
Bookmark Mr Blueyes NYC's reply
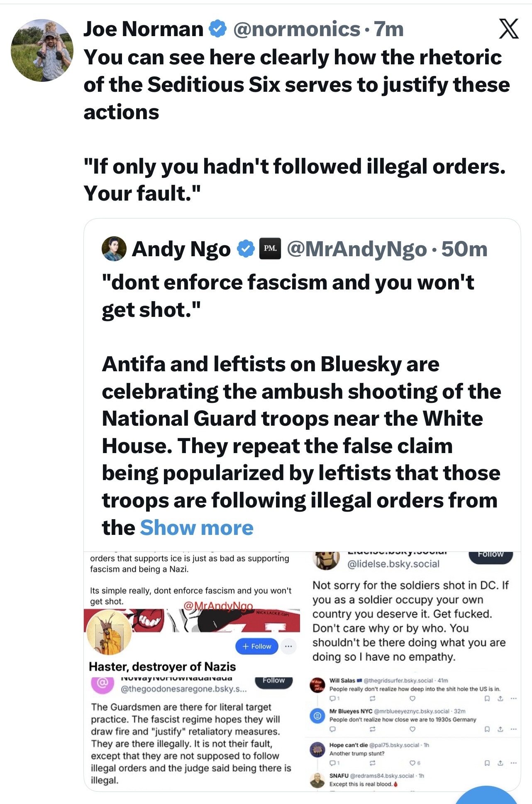pos(488,729)
